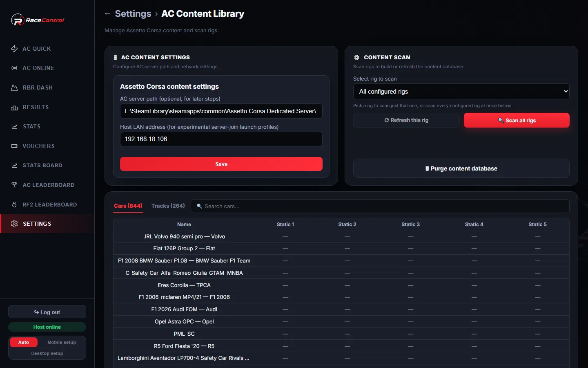Image resolution: width=588 pixels, height=368 pixels.
Task: Click the Settings gear icon in sidebar
Action: pyautogui.click(x=14, y=224)
